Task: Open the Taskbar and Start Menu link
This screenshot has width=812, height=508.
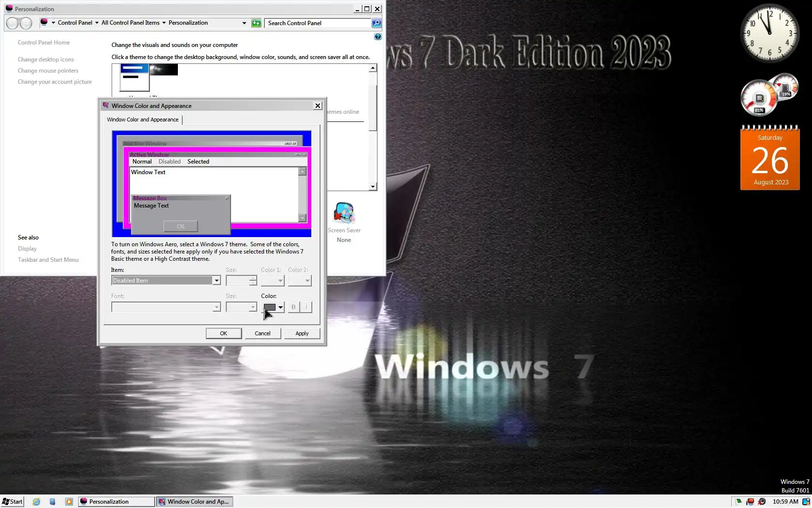Action: click(x=48, y=260)
